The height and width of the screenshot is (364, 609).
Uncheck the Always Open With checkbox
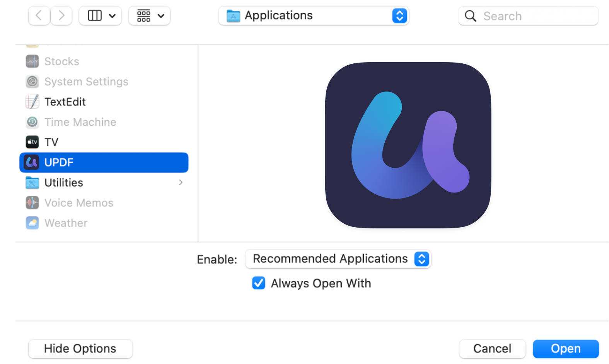pos(259,283)
